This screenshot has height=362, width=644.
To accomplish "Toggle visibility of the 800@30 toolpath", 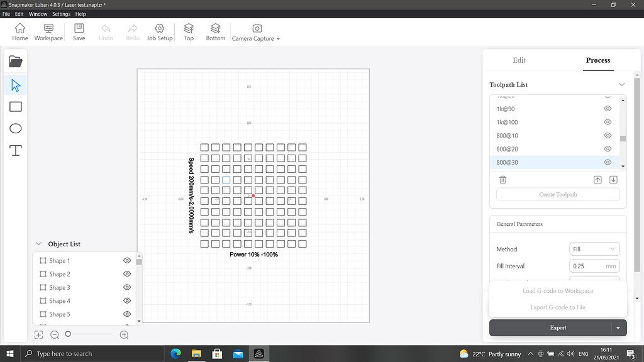I will click(608, 162).
